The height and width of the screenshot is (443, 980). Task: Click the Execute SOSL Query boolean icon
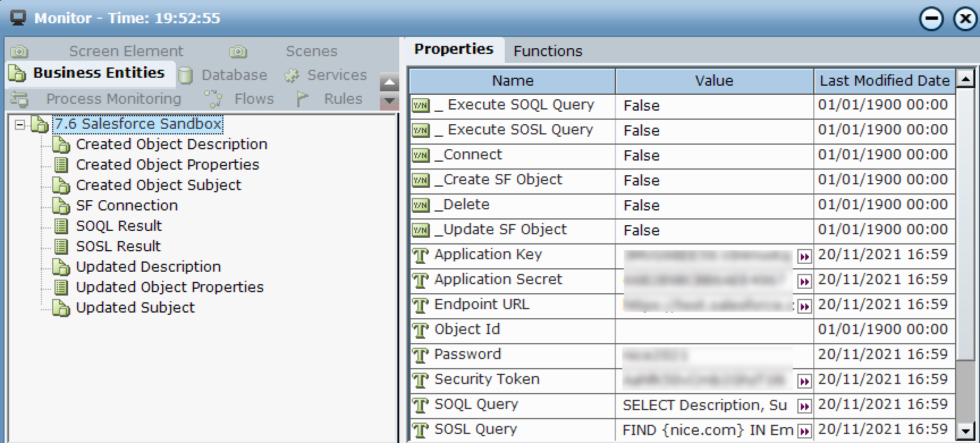(421, 130)
